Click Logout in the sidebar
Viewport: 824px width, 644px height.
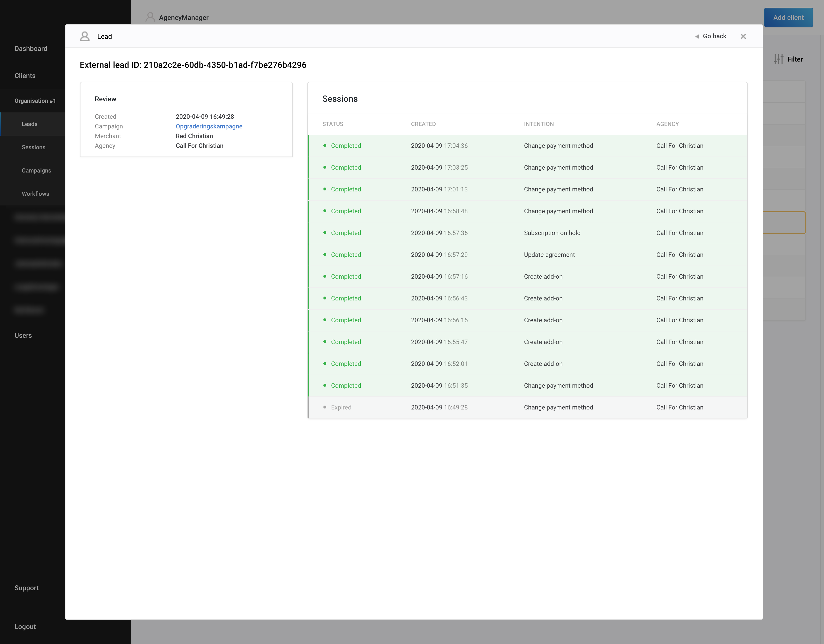point(25,627)
